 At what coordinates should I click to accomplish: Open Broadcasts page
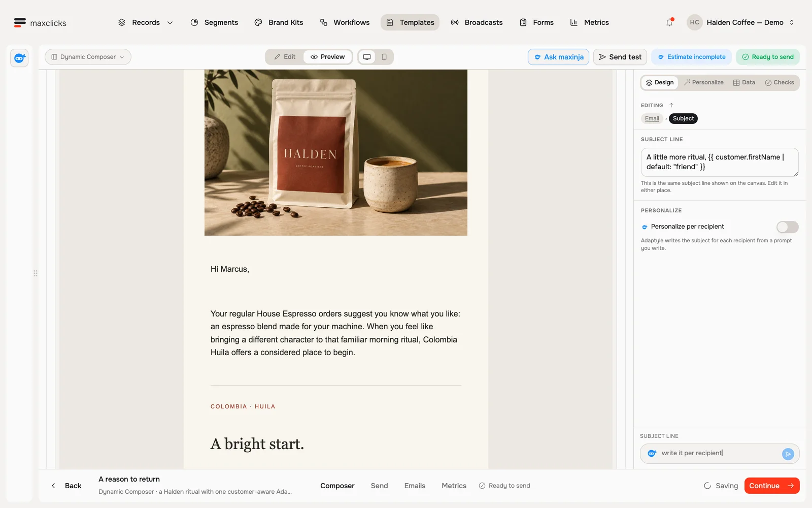pyautogui.click(x=477, y=22)
